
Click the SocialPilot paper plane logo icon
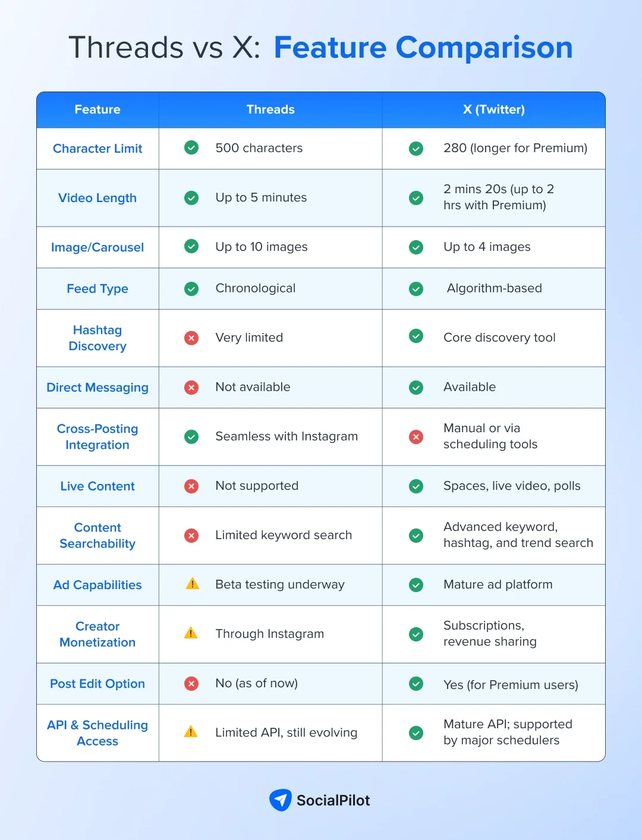[280, 800]
